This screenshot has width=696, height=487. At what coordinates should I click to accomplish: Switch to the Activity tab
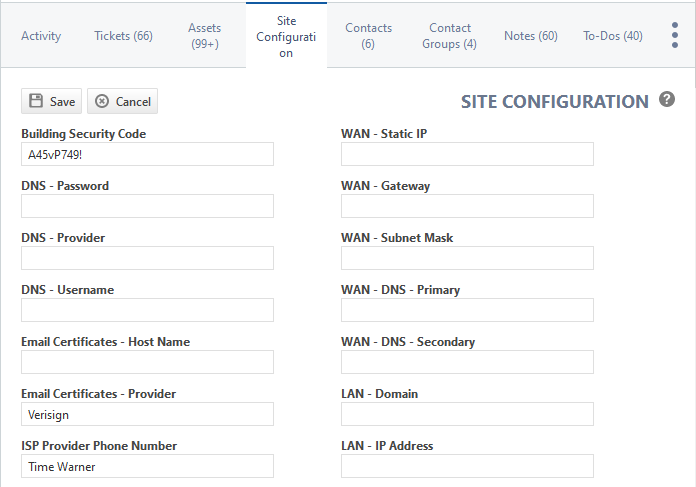pos(41,36)
